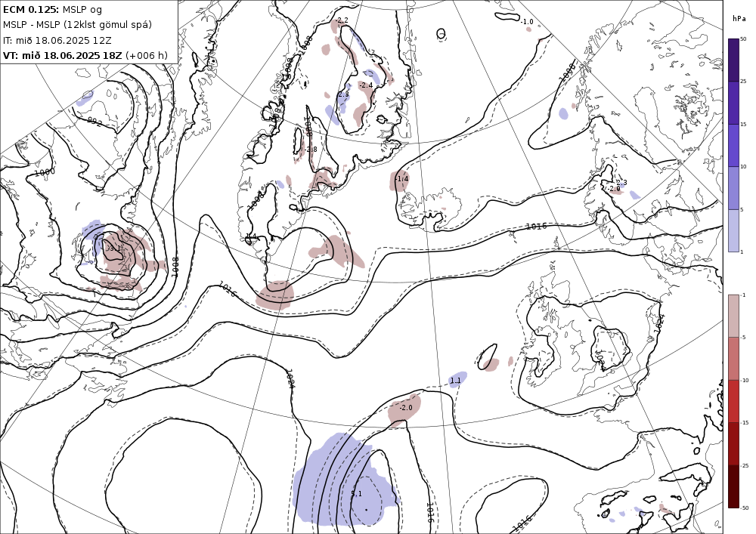Click the -5 to -10 hPa red legend swatch
The image size is (756, 534).
[x=733, y=358]
